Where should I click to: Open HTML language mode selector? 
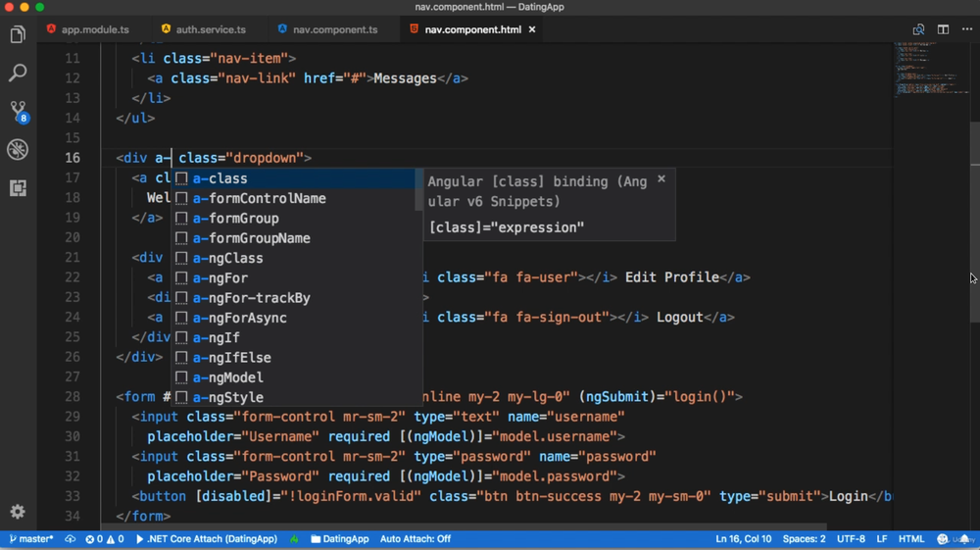tap(911, 539)
